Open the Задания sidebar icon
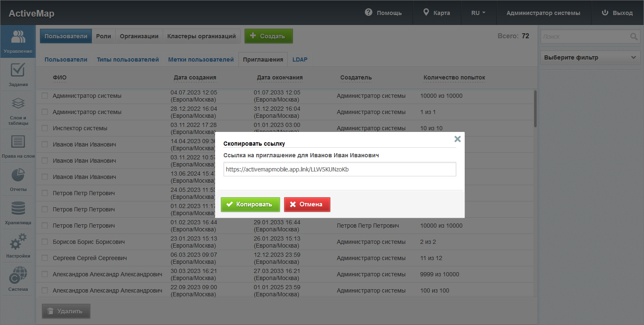644x325 pixels. click(x=18, y=74)
